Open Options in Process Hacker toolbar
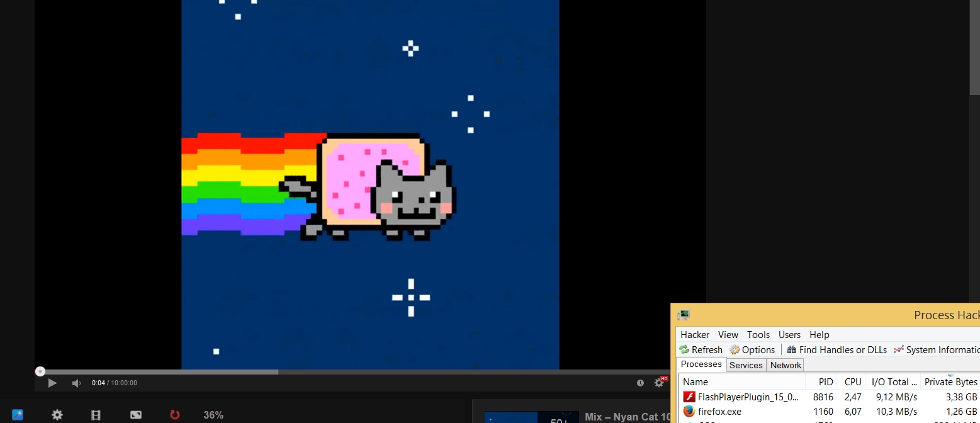The height and width of the screenshot is (423, 980). (752, 350)
